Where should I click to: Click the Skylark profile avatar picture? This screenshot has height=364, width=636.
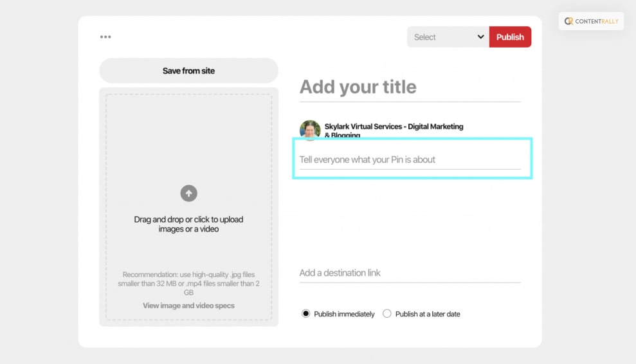pyautogui.click(x=310, y=129)
